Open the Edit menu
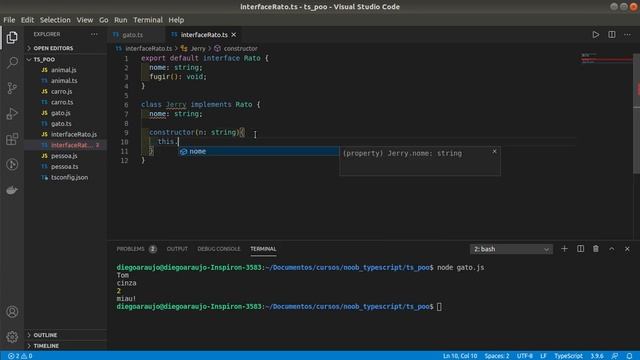 pyautogui.click(x=27, y=20)
